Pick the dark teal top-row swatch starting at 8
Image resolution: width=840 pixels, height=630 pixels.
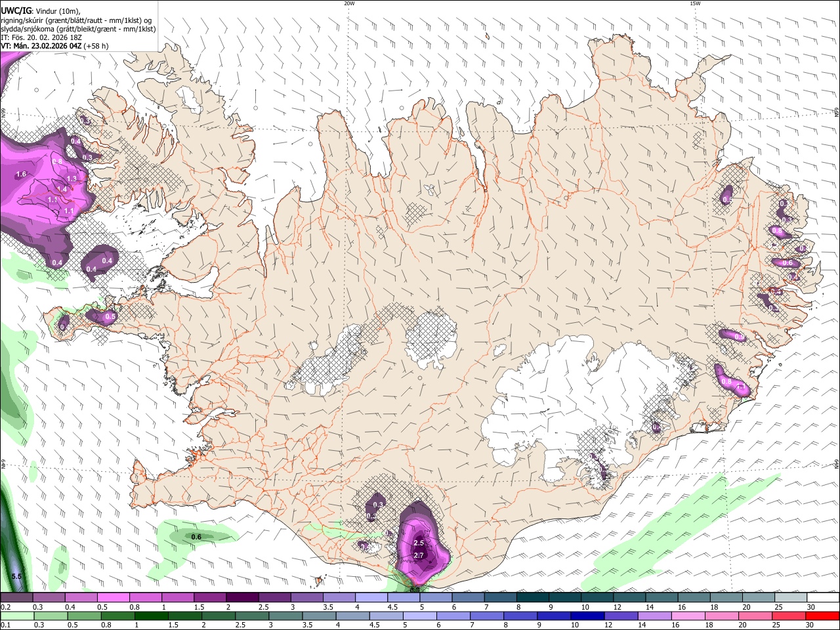[x=532, y=598]
